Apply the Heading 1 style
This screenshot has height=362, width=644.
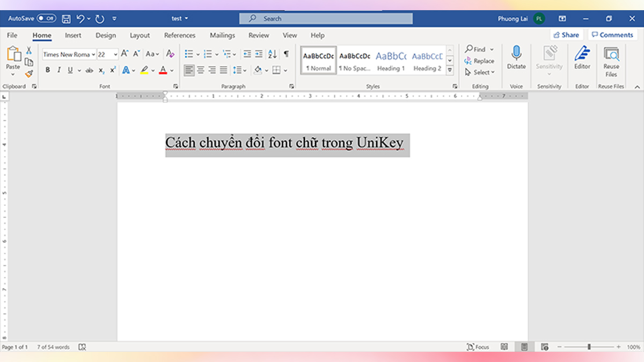tap(391, 61)
